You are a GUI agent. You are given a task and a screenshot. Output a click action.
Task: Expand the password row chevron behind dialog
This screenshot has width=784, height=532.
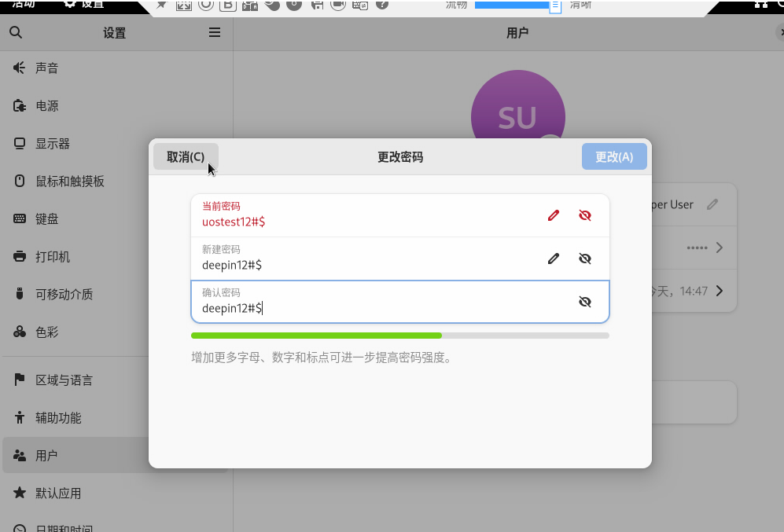(x=719, y=248)
